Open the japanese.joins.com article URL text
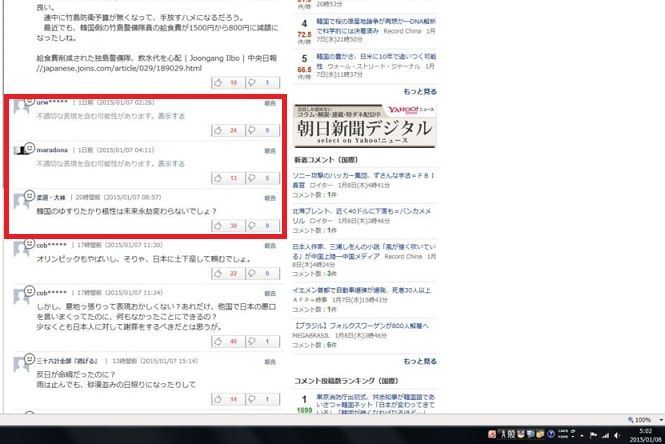 119,68
